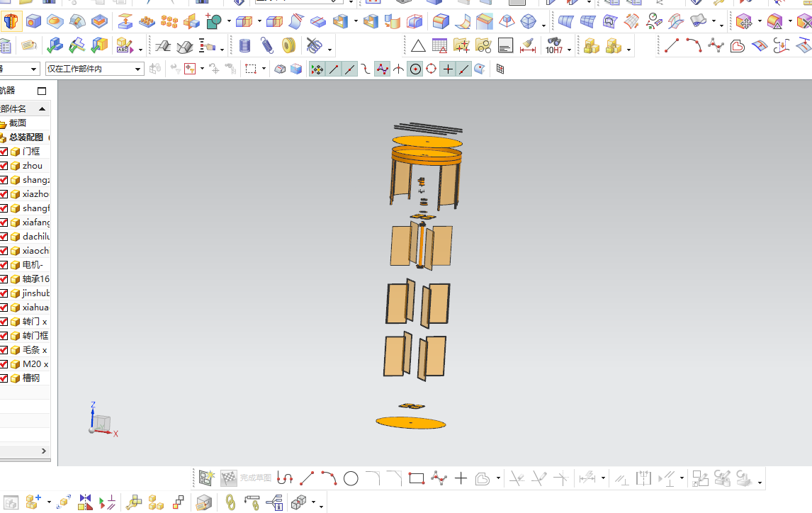812x513 pixels.
Task: Toggle the 转门框 component checkbox
Action: coord(4,336)
